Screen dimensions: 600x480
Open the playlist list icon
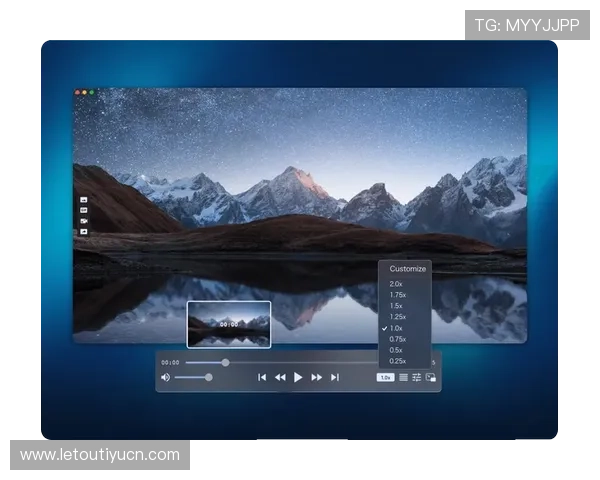click(x=403, y=377)
